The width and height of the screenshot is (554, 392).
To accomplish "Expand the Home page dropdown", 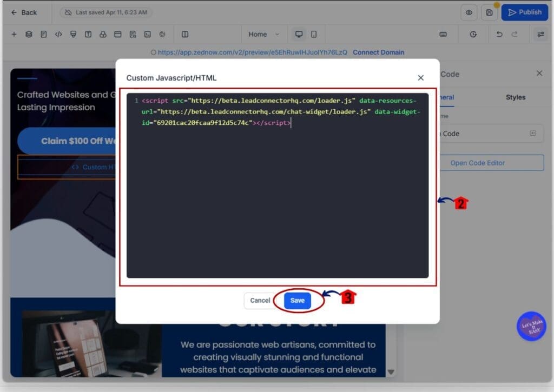I will coord(264,34).
